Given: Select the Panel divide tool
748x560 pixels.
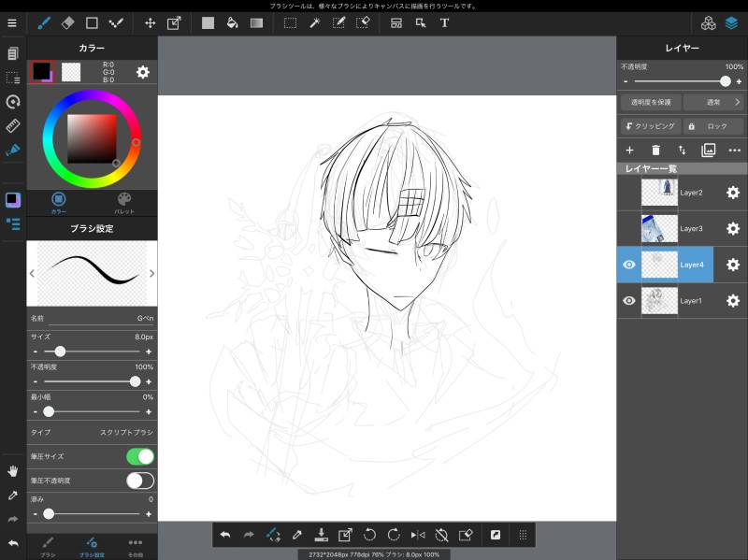Looking at the screenshot, I should (396, 22).
